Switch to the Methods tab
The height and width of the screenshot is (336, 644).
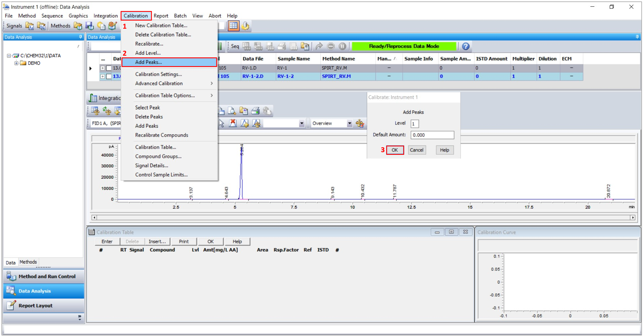click(28, 262)
